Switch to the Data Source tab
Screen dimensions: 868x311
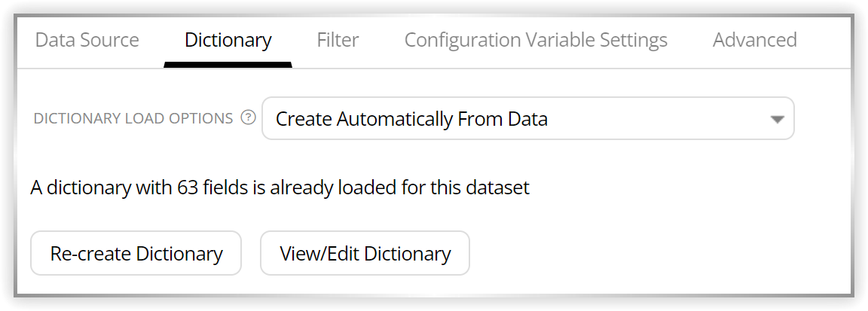(87, 40)
